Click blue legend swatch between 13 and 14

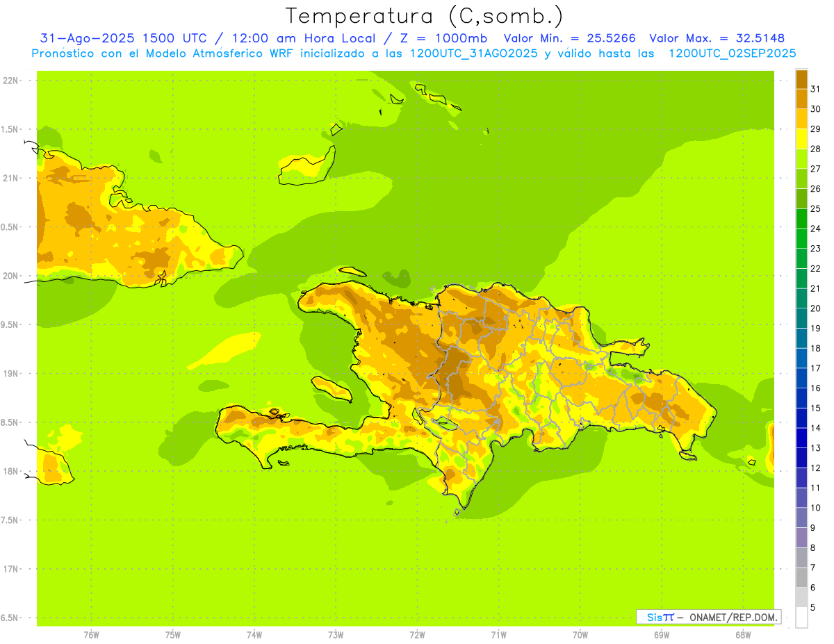tap(801, 438)
